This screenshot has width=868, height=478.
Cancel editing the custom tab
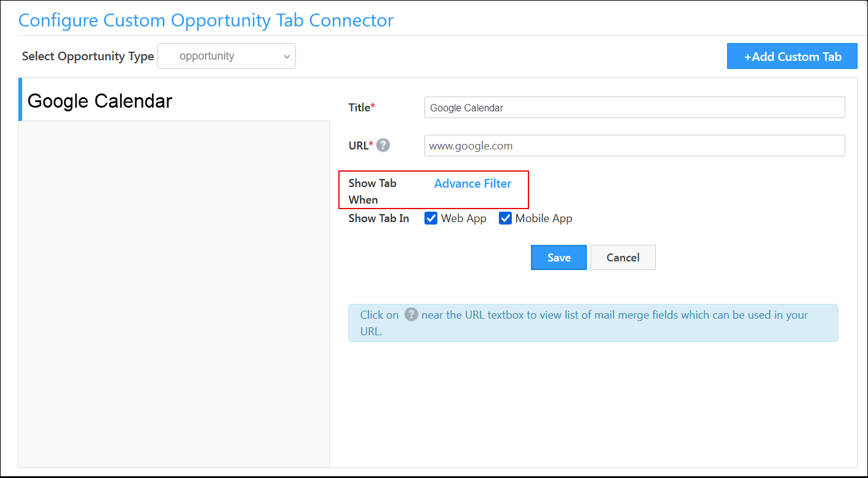pyautogui.click(x=623, y=257)
